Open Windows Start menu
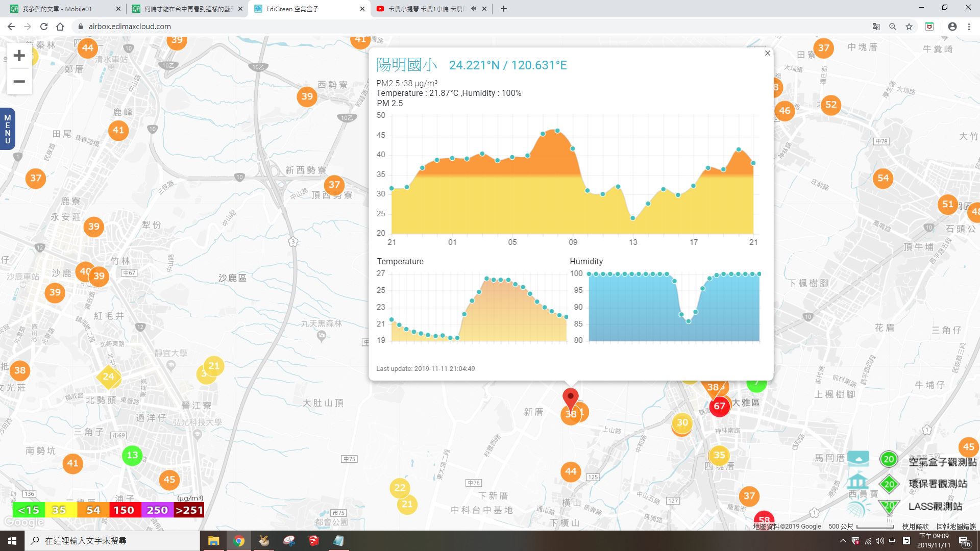The width and height of the screenshot is (980, 551). click(x=12, y=541)
